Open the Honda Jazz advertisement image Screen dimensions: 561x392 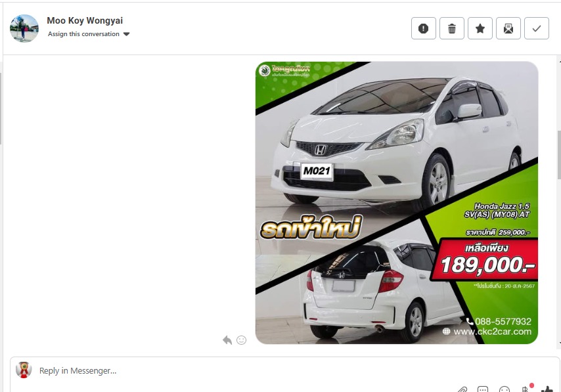click(x=396, y=203)
